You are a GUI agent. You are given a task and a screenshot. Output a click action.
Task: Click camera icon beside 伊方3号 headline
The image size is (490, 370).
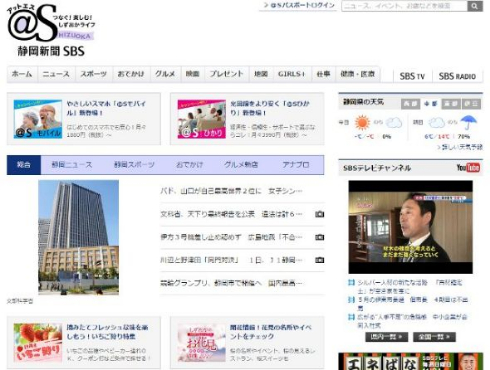tap(320, 237)
